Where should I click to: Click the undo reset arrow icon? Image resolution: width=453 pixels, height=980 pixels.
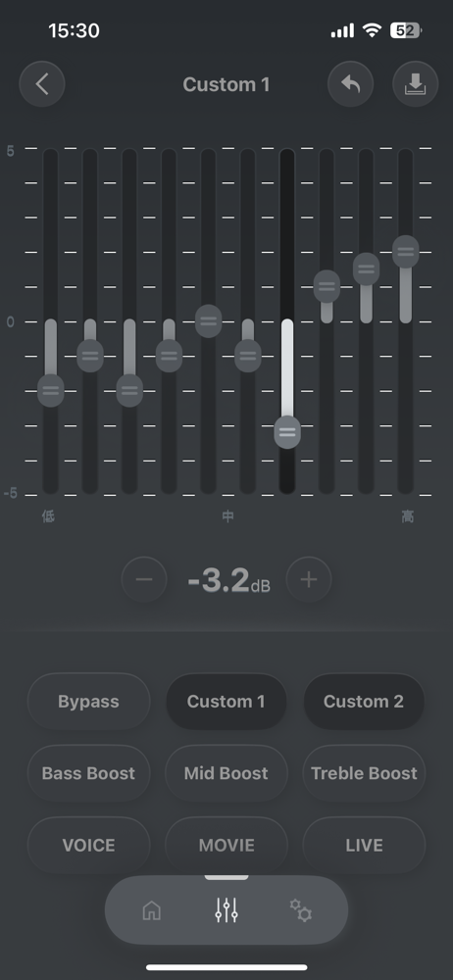click(350, 83)
